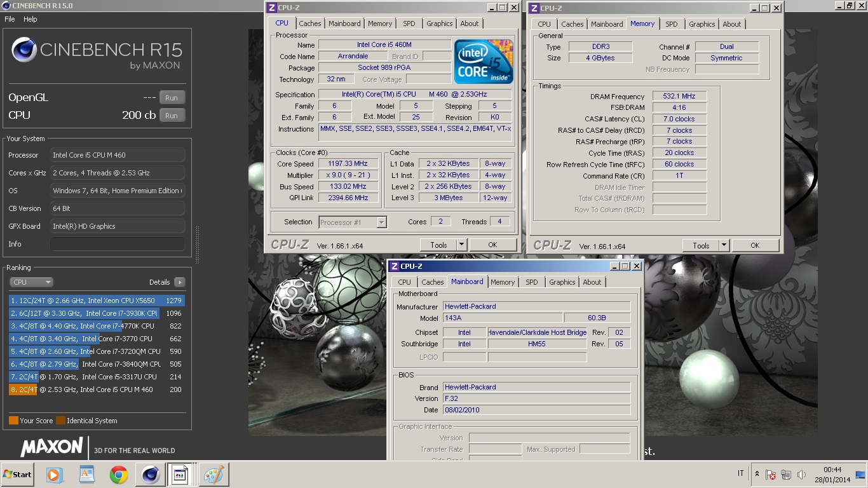Click the Intel Core i5 logo badge

[484, 62]
